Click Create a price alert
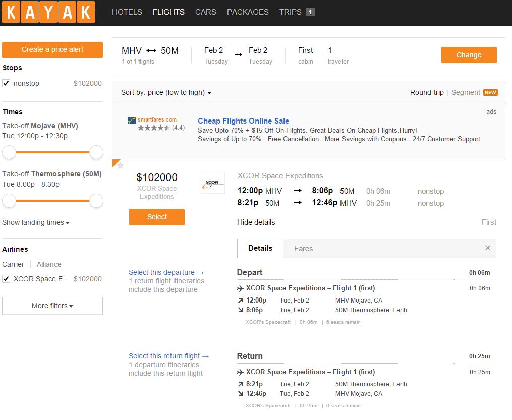 [52, 49]
